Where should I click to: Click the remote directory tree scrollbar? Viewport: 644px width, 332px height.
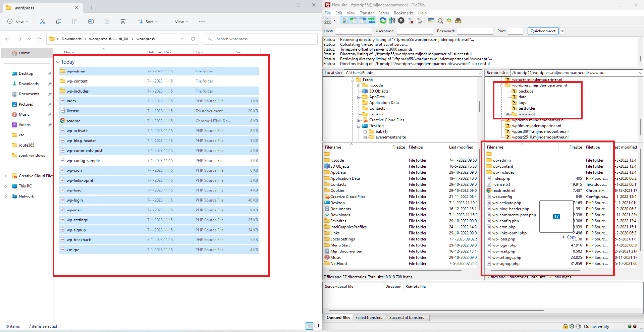tap(640, 127)
